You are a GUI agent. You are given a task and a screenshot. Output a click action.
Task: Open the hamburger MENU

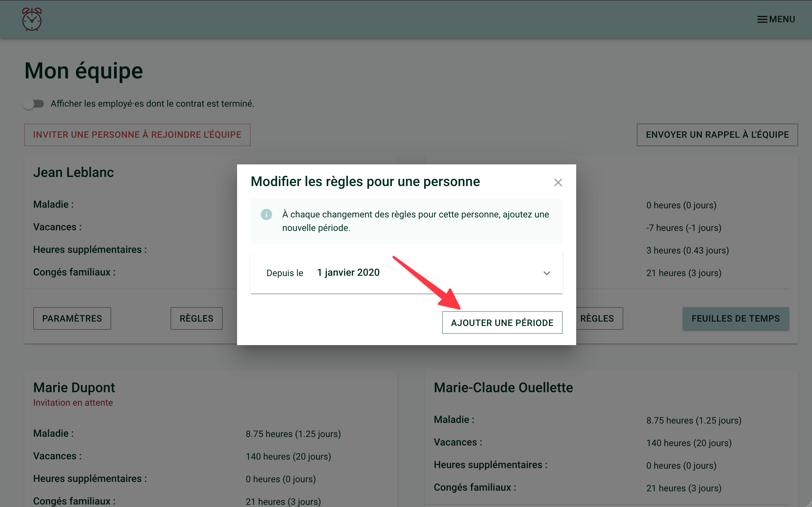[x=776, y=19]
